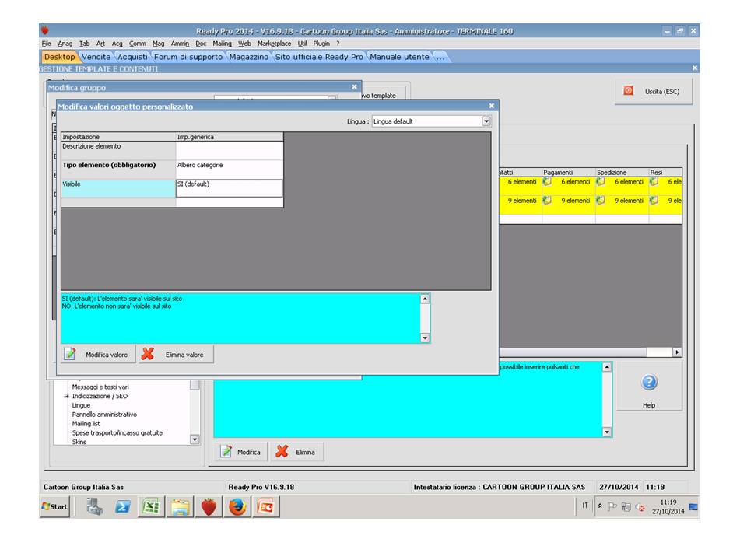Select the Desktop tab

point(60,57)
